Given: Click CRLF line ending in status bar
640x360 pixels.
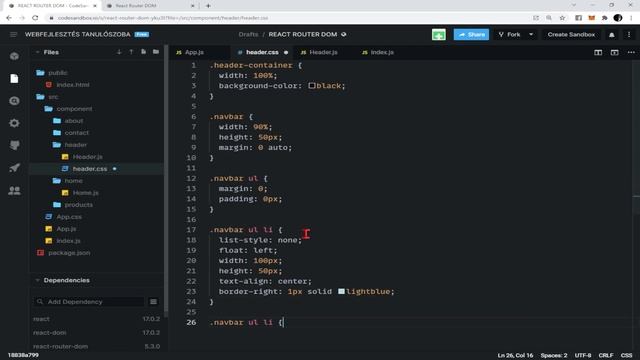Looking at the screenshot, I should [x=606, y=355].
